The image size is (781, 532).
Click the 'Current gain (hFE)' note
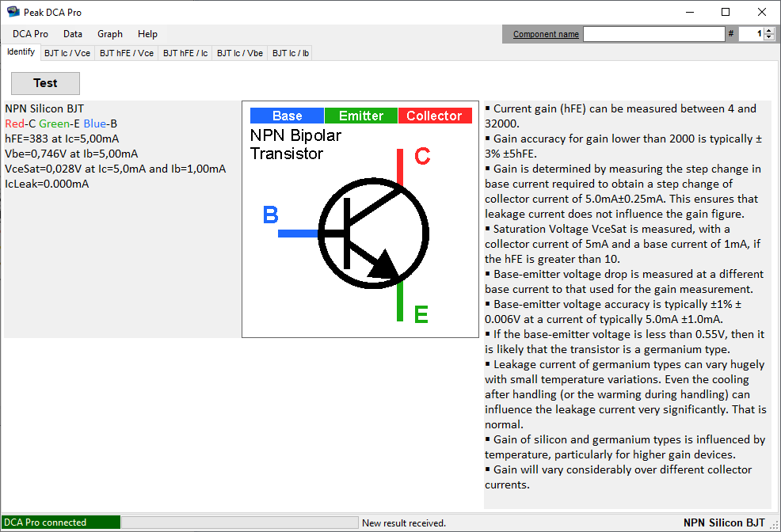621,116
